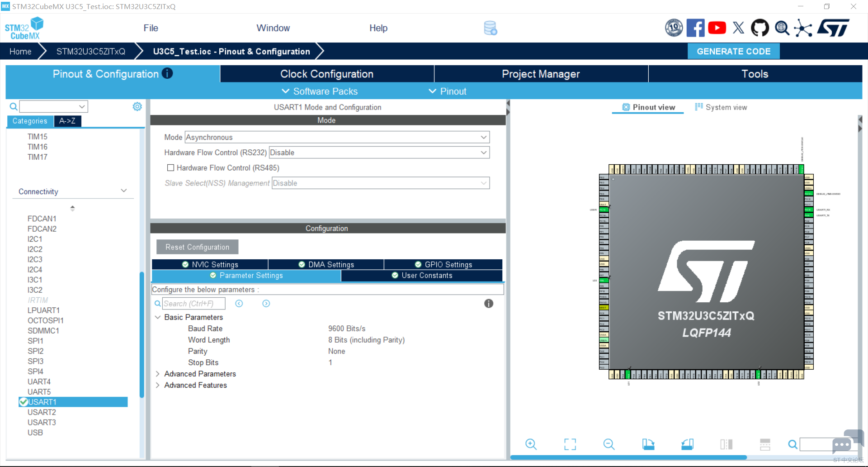868x467 pixels.
Task: Open the Help menu
Action: [x=378, y=28]
